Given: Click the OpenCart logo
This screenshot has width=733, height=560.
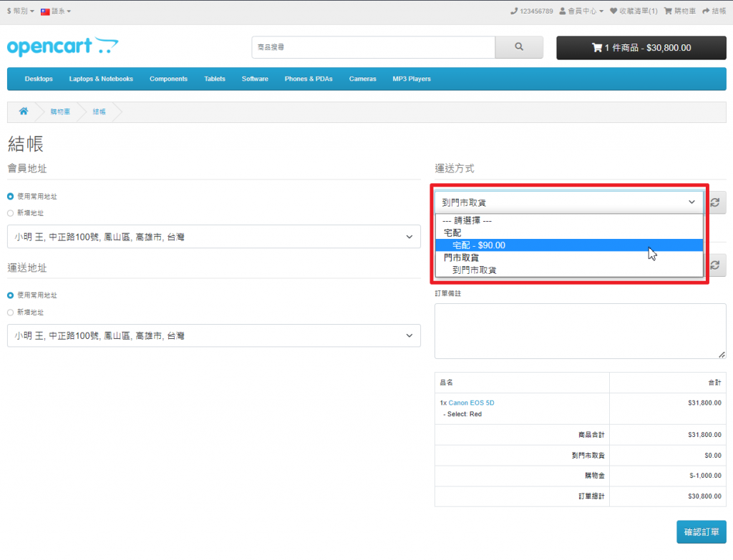Looking at the screenshot, I should (x=63, y=46).
